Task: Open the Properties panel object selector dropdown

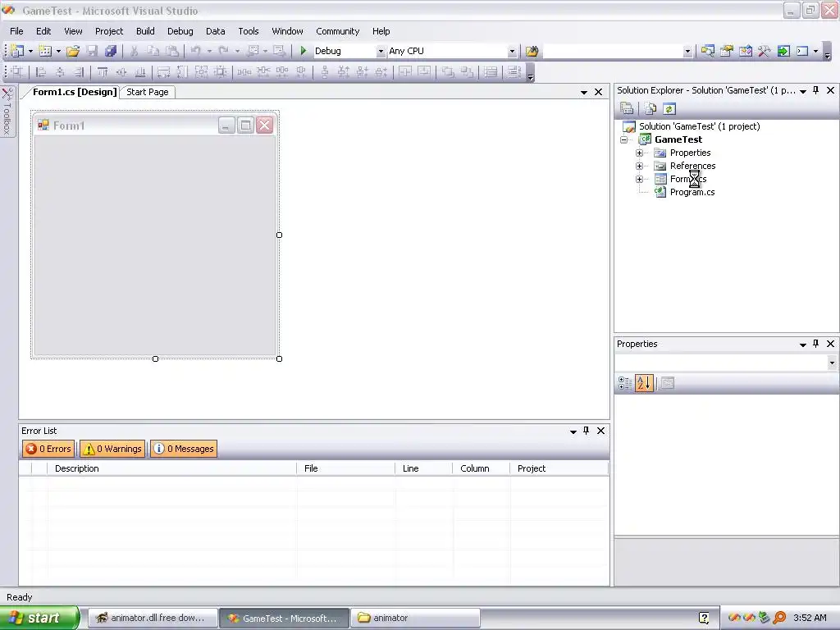Action: pyautogui.click(x=832, y=363)
